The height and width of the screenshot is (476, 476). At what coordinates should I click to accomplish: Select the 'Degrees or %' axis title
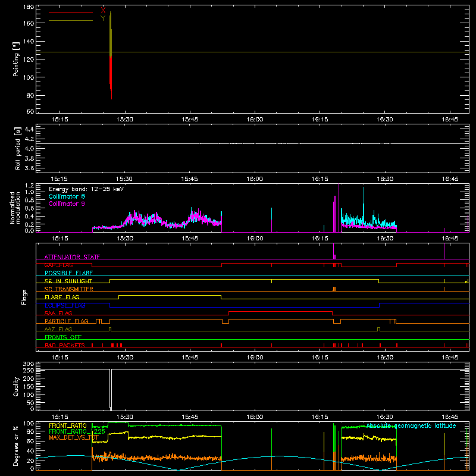tap(16, 446)
